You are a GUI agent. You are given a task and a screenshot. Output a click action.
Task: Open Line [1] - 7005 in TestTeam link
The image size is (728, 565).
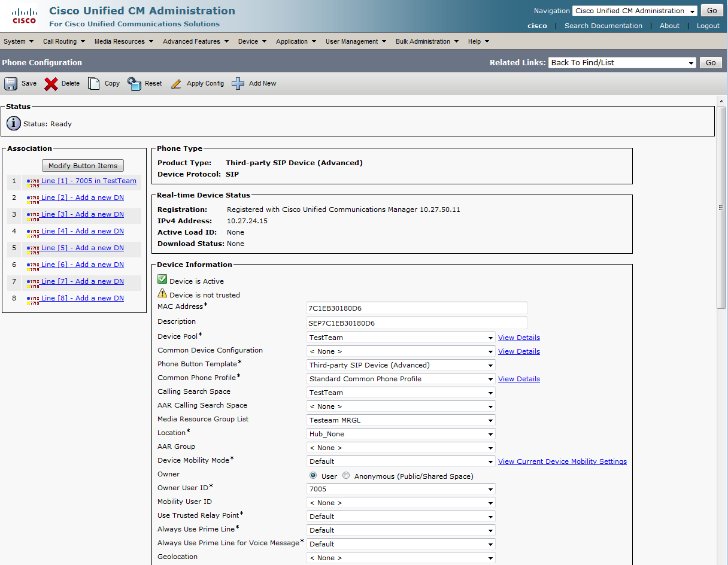click(x=89, y=181)
